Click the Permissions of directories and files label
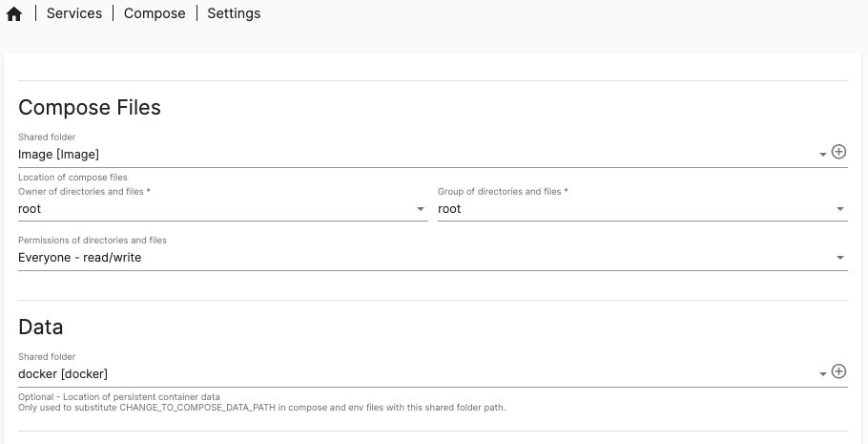868x444 pixels. click(x=93, y=240)
